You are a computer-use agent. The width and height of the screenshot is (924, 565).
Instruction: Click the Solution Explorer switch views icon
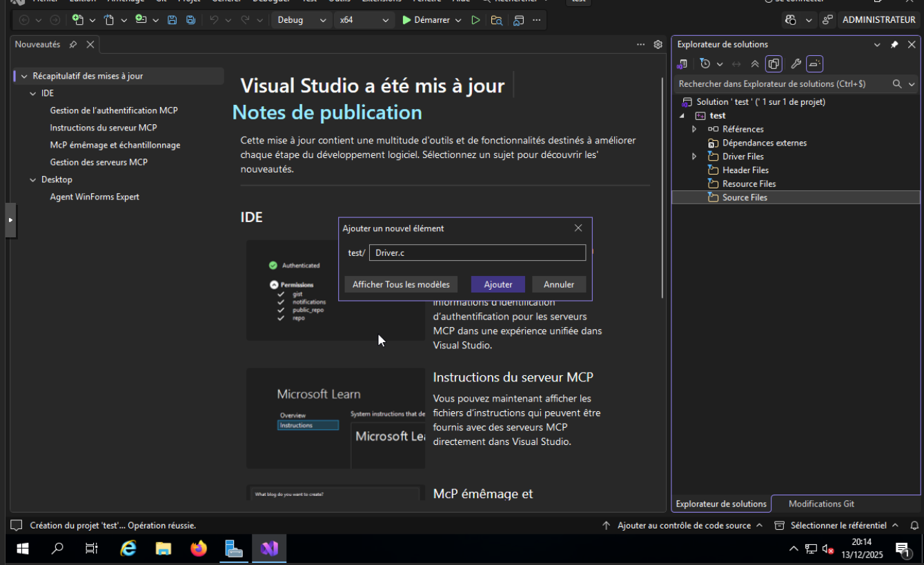(x=683, y=64)
